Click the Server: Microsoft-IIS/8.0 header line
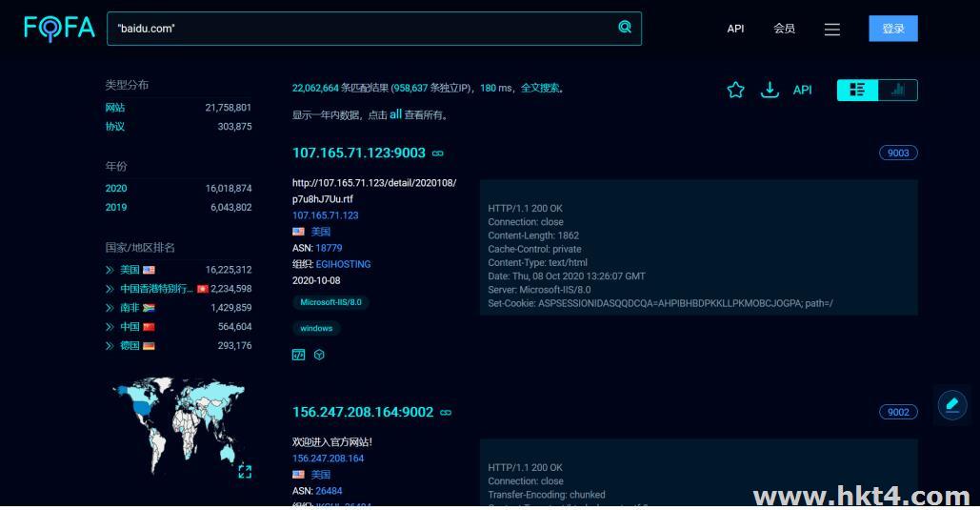Screen dimensions: 980x510 tap(539, 290)
